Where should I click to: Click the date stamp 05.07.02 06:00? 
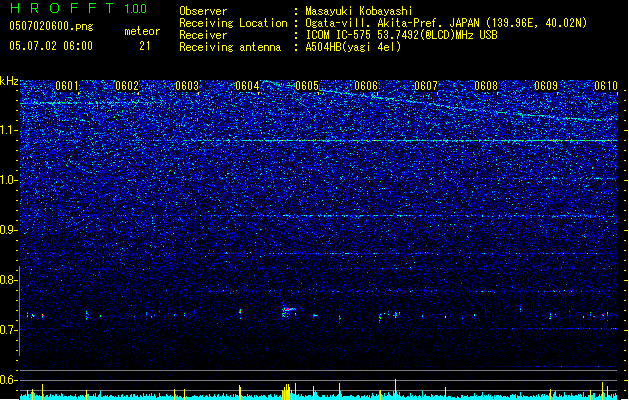tap(51, 46)
